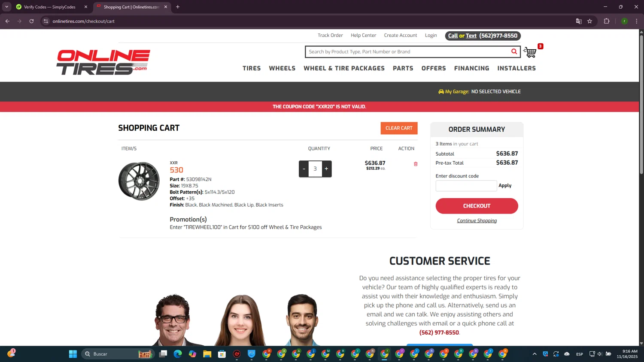The width and height of the screenshot is (644, 362).
Task: Open the TIRES menu
Action: [x=252, y=68]
